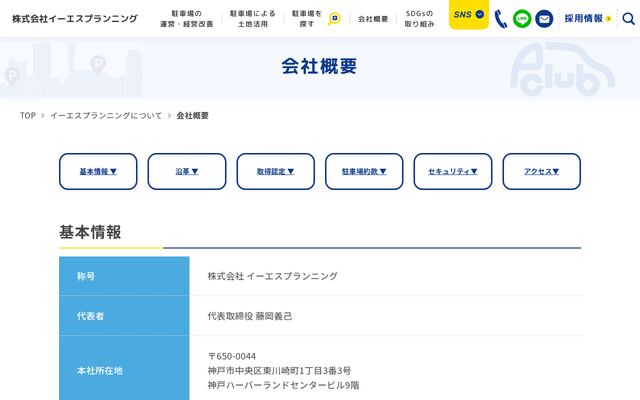640x400 pixels.
Task: Click the 株式会社イーエスプランニング site logo
Action: point(75,19)
